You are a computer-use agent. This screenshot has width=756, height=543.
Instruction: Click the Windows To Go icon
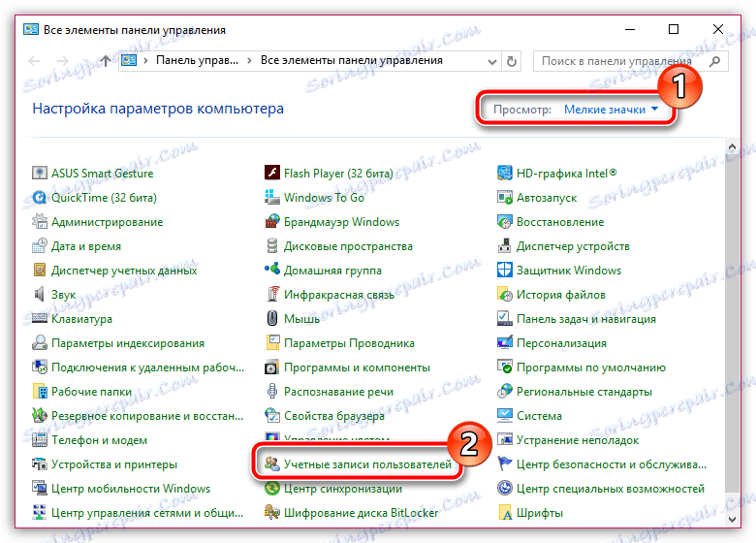pos(272,197)
